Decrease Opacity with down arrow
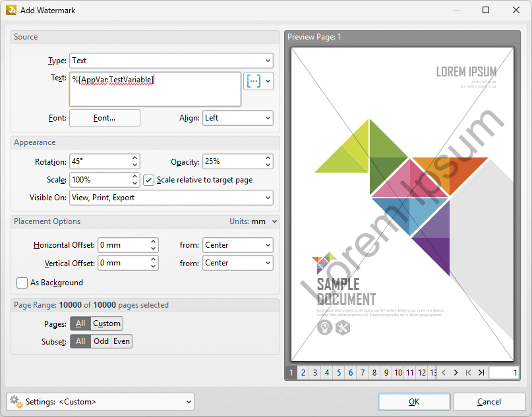 pyautogui.click(x=268, y=165)
